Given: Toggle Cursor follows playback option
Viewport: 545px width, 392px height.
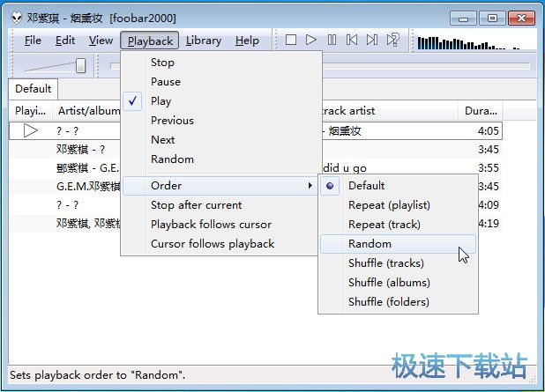Looking at the screenshot, I should 220,244.
